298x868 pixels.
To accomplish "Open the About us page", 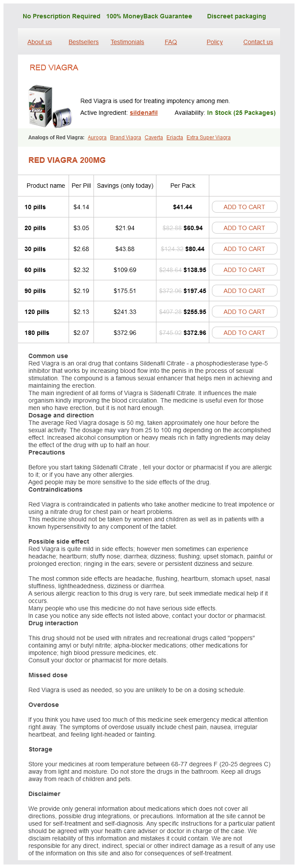I will tap(40, 42).
